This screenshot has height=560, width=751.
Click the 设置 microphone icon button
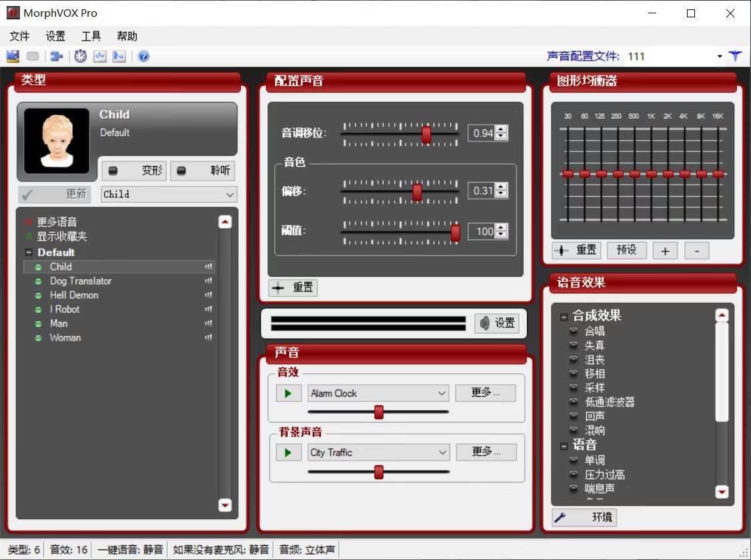tap(496, 323)
